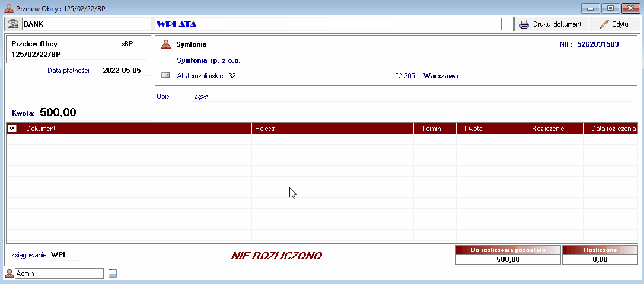Sort by the Rejestr column header
The image size is (644, 284).
332,129
